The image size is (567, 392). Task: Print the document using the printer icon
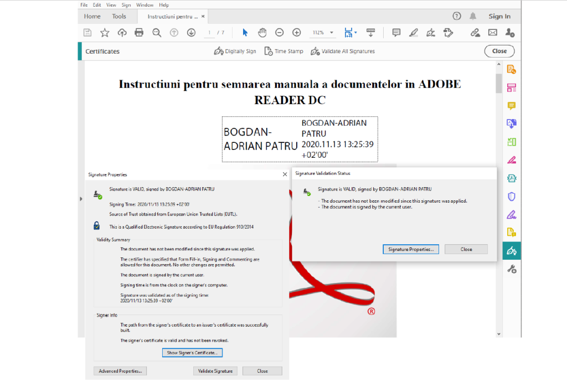139,32
